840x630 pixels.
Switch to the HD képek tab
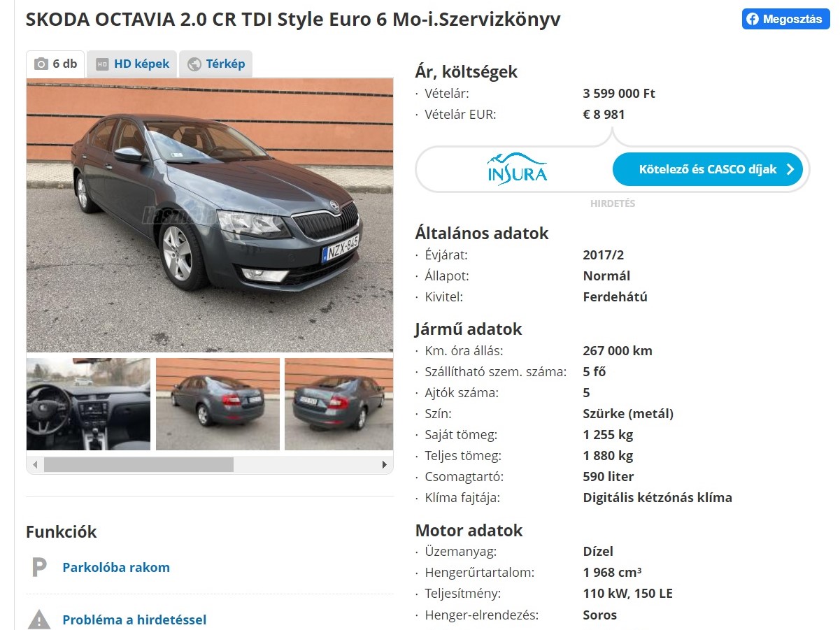132,64
